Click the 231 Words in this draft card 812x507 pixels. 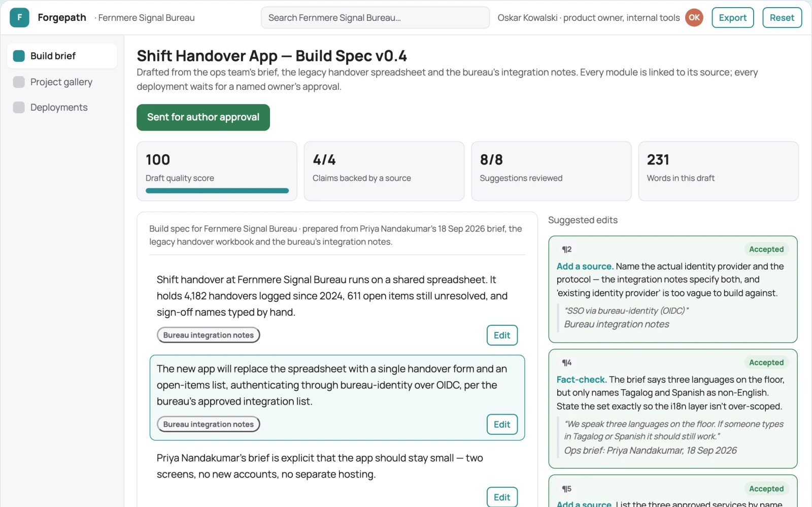[719, 171]
